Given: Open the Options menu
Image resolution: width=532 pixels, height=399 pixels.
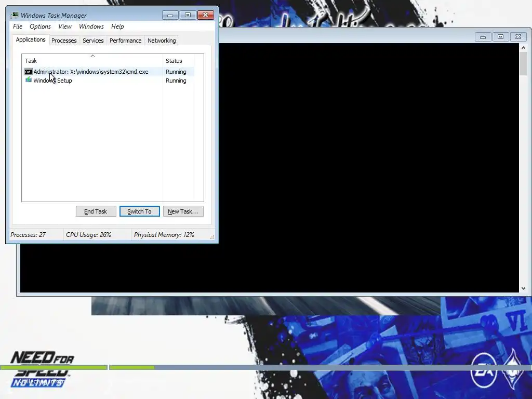Looking at the screenshot, I should tap(40, 26).
